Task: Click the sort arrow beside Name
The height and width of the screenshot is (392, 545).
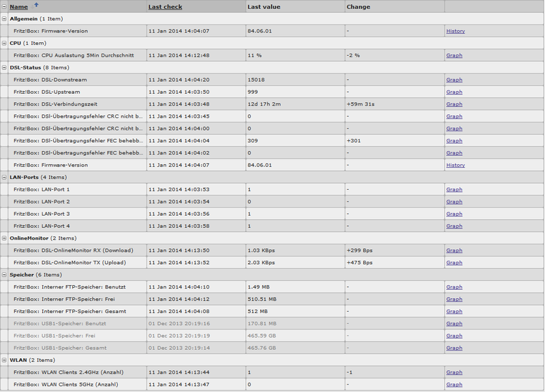Action: (36, 5)
